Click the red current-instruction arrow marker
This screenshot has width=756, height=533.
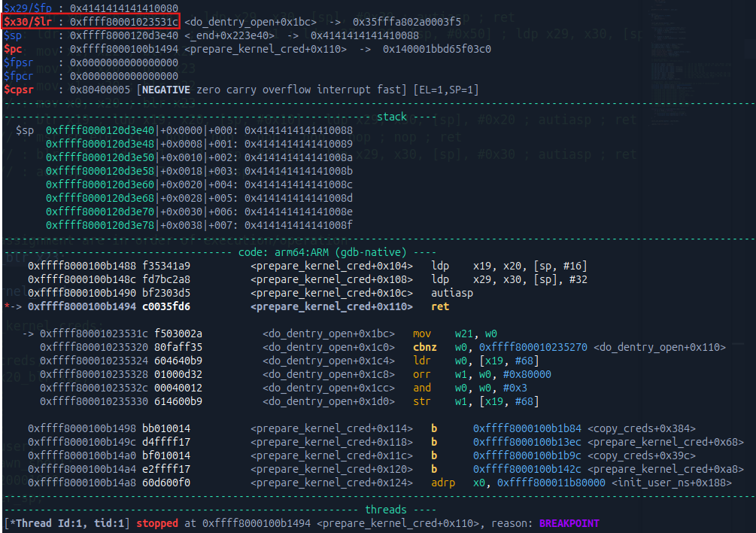[11, 306]
